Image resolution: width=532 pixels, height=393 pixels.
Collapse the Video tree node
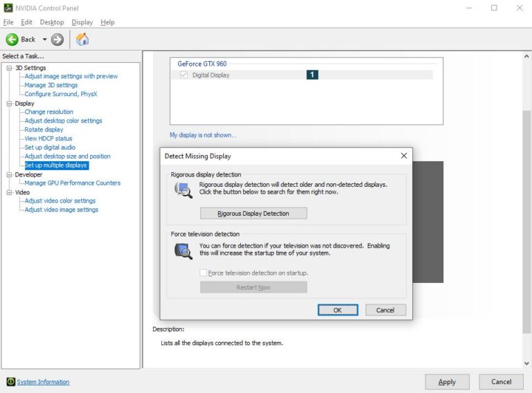(9, 192)
